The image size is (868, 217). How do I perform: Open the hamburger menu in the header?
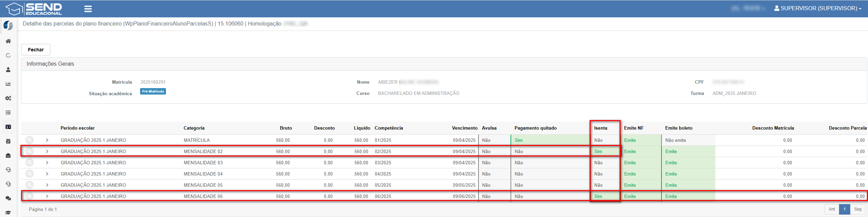pos(88,9)
